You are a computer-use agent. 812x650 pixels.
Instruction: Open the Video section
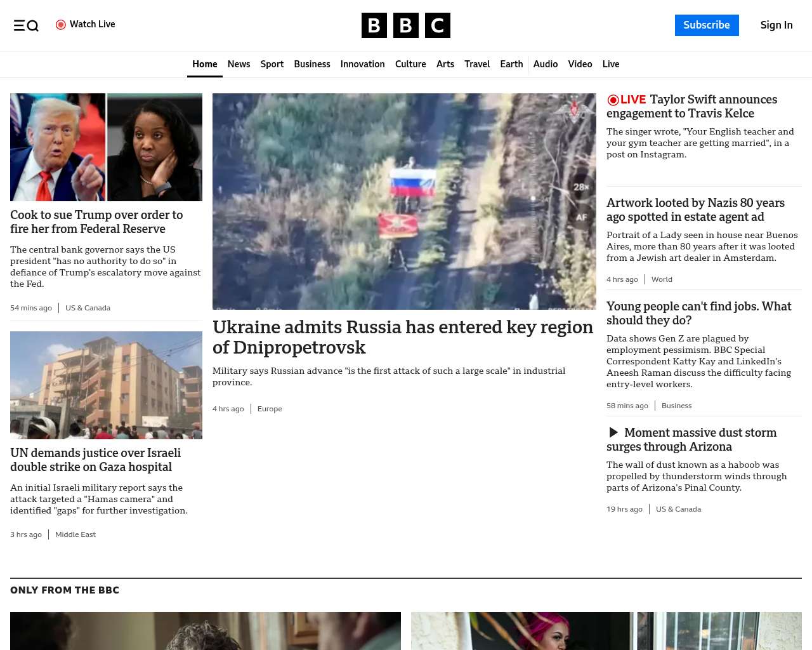[580, 64]
